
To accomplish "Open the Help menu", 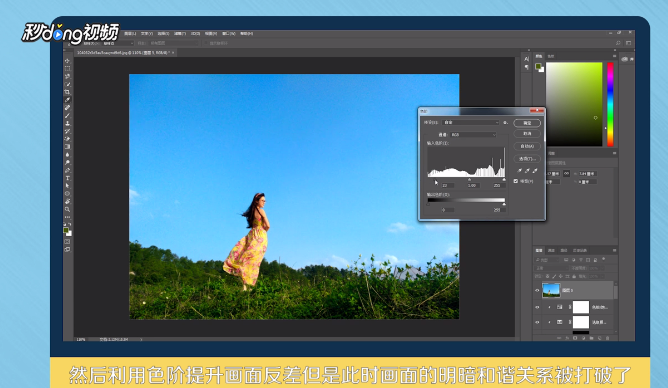I will pyautogui.click(x=247, y=34).
